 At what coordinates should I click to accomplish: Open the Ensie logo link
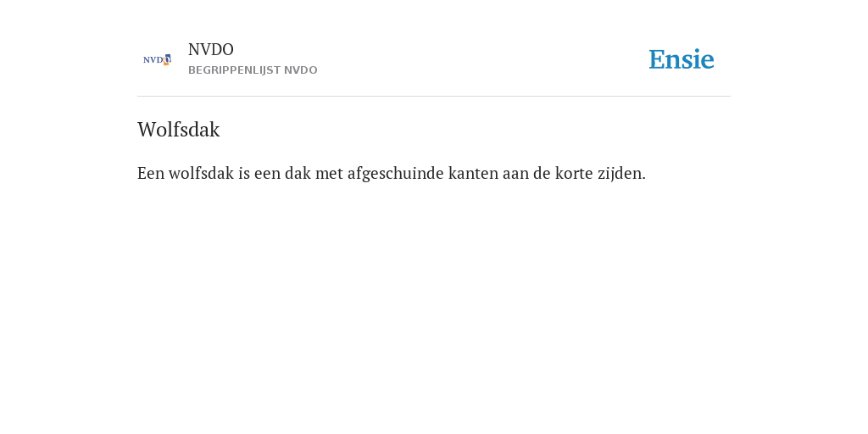(682, 59)
